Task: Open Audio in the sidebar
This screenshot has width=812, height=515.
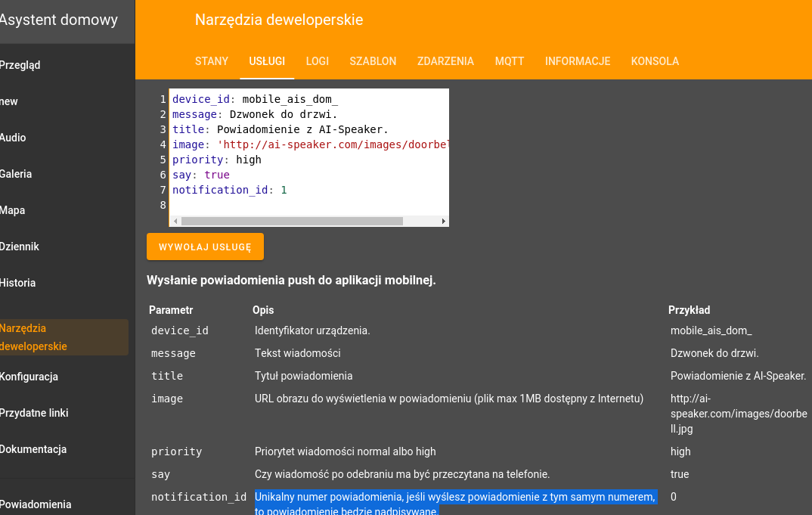Action: click(x=13, y=138)
